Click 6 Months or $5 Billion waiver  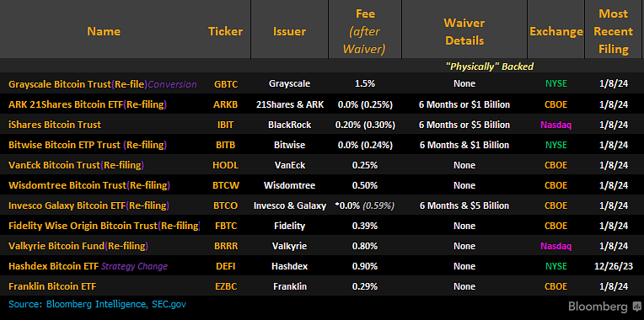(x=464, y=125)
